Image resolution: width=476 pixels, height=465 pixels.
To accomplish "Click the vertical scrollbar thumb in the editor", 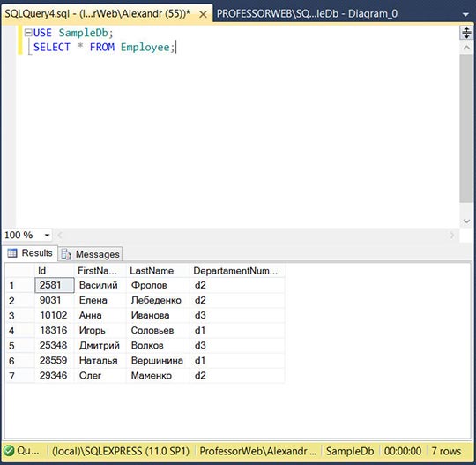I will click(x=466, y=128).
